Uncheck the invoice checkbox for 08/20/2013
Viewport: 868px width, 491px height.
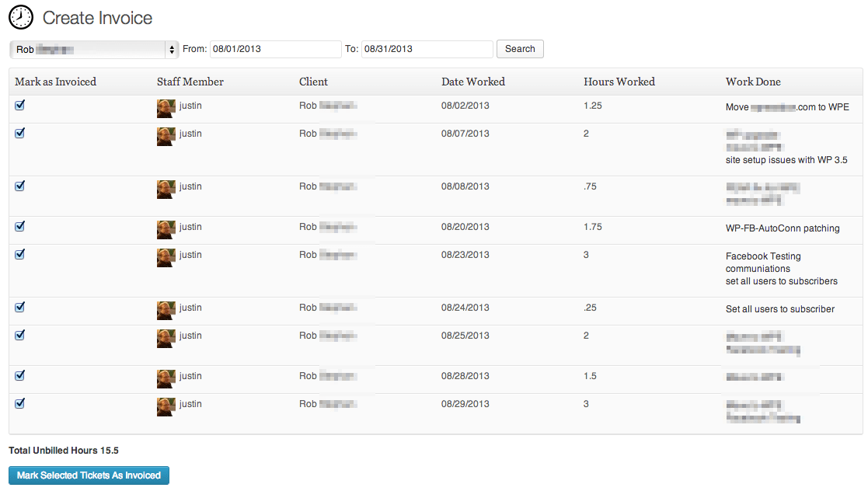(x=20, y=227)
